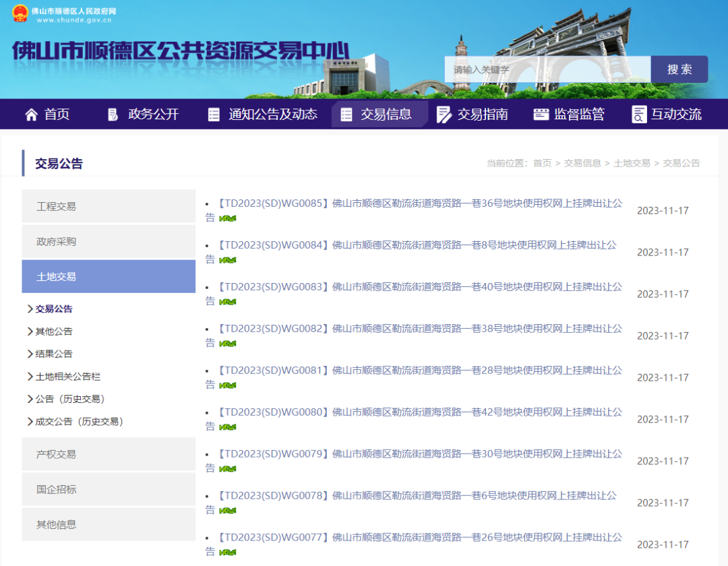
Task: Open the 互动交流 navigation item
Action: pos(676,114)
